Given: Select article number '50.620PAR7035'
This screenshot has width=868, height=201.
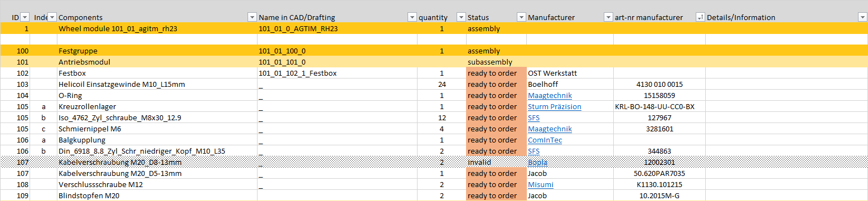Looking at the screenshot, I should click(x=660, y=173).
